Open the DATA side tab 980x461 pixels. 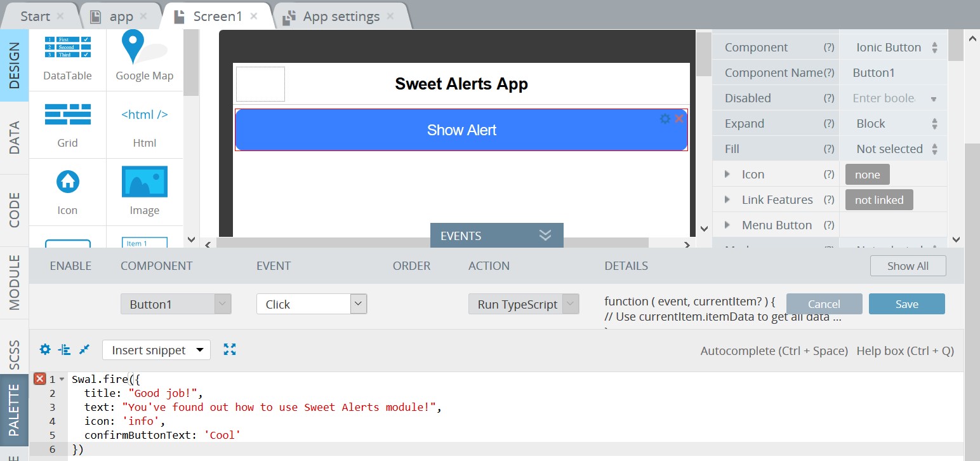tap(15, 138)
